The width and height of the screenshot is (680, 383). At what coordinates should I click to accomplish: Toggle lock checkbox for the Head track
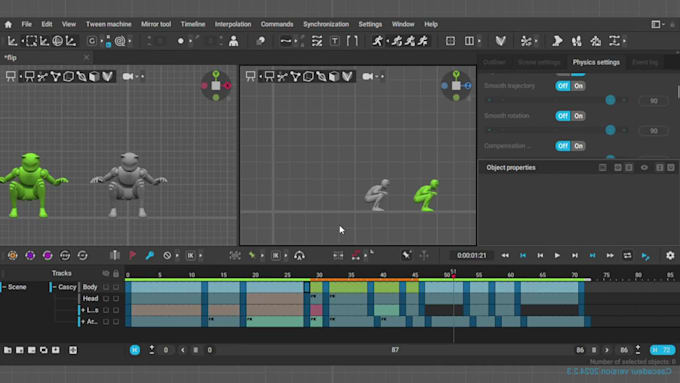click(116, 298)
